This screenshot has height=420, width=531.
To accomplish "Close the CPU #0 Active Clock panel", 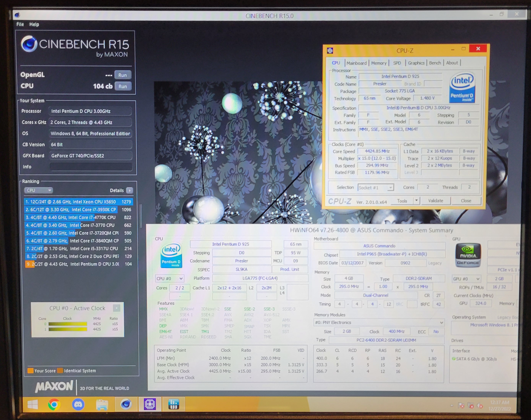I will pyautogui.click(x=117, y=308).
